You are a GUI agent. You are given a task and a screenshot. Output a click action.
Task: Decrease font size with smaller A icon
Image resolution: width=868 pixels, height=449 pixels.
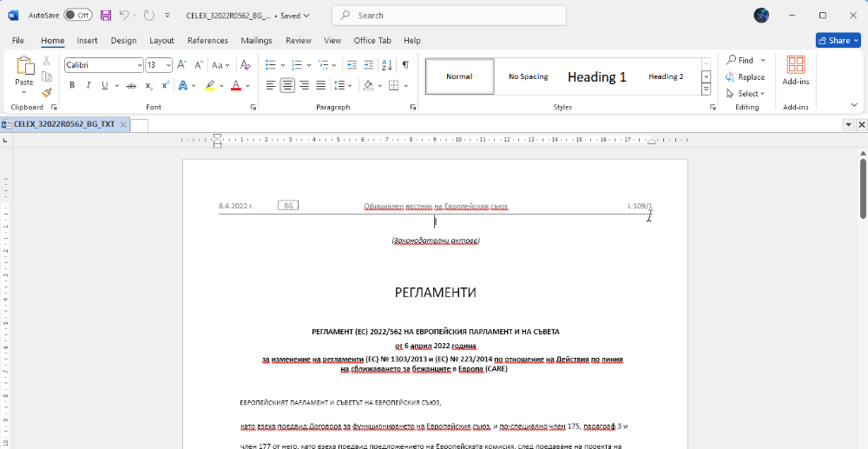(x=198, y=65)
